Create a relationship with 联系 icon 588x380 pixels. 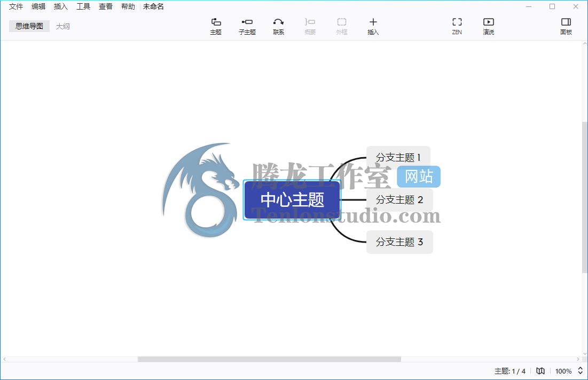[278, 26]
